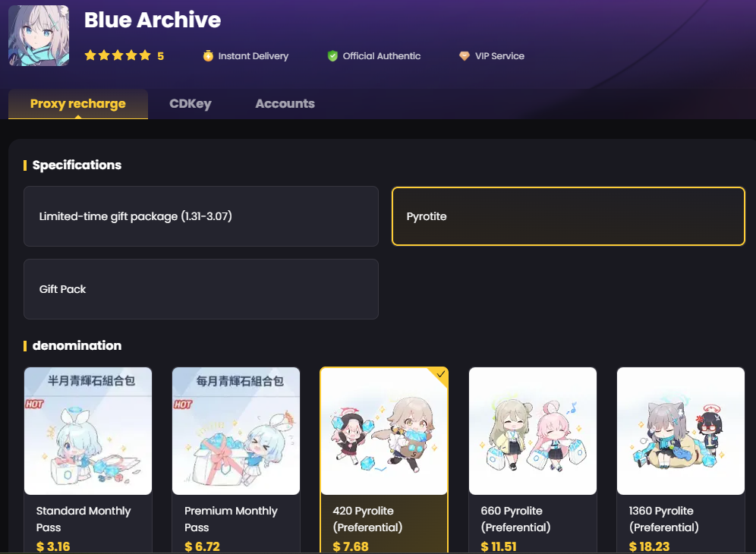This screenshot has height=554, width=756.
Task: Click the five-star rating stars
Action: coord(118,56)
